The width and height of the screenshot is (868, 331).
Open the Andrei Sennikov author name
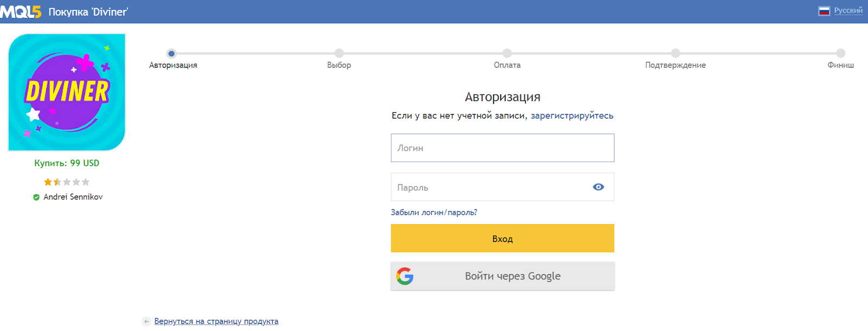[73, 197]
